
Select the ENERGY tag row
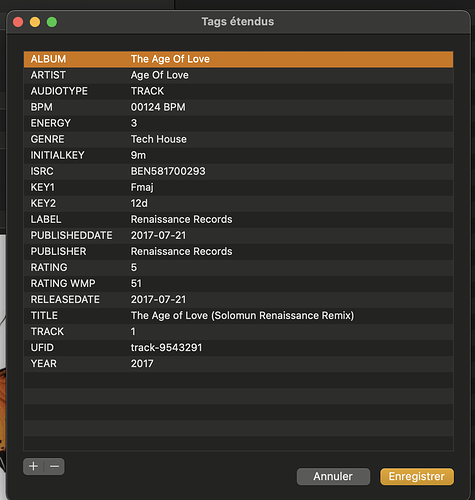tap(238, 123)
